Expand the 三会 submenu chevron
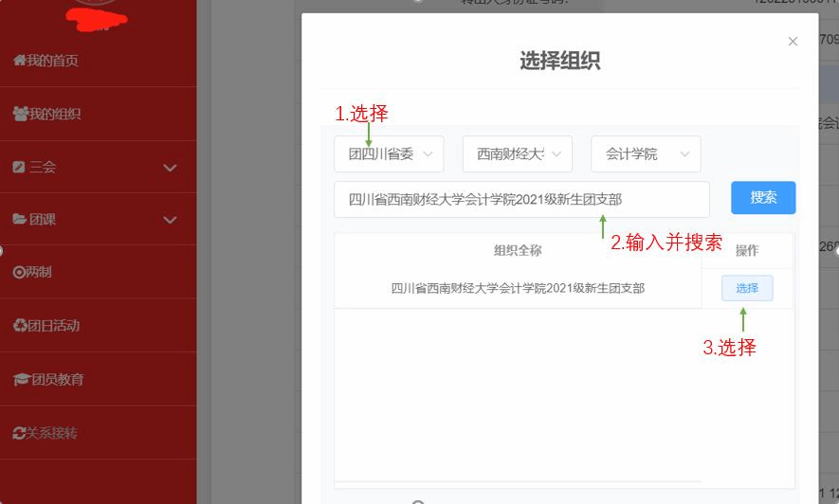839x504 pixels. 170,168
